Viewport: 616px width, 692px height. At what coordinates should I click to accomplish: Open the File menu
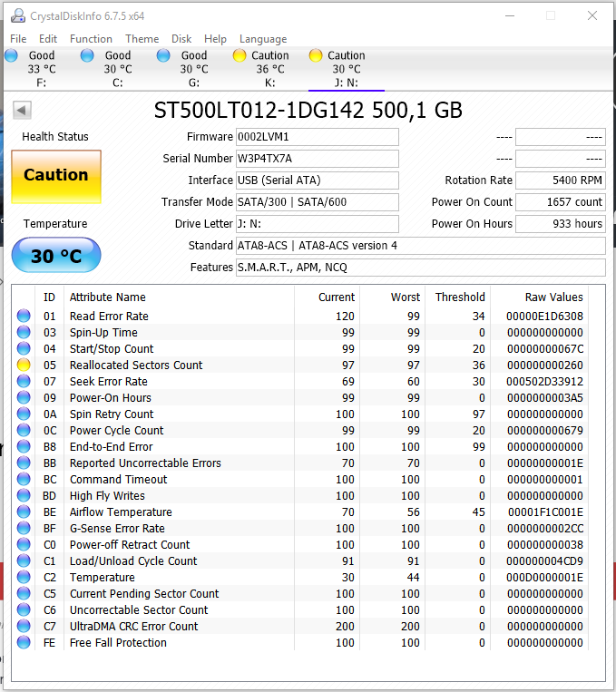18,39
